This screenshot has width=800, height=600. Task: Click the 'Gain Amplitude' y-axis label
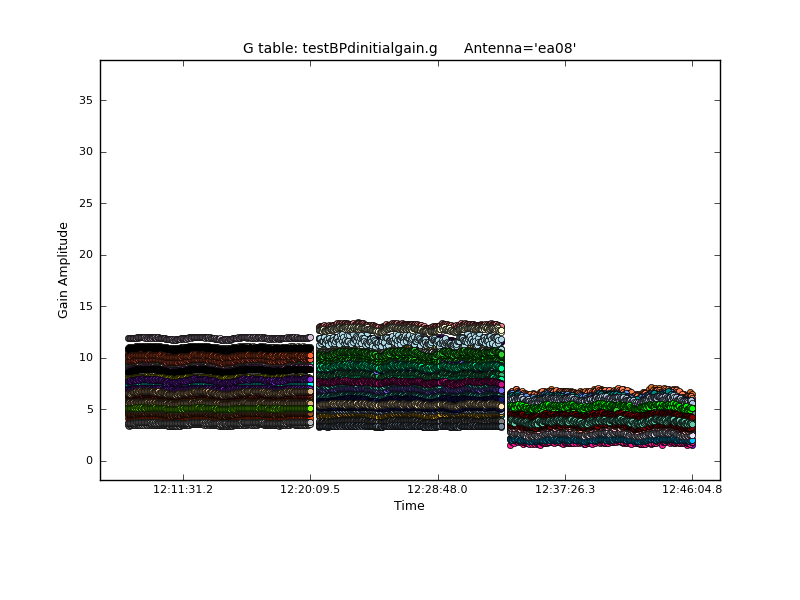pos(63,270)
